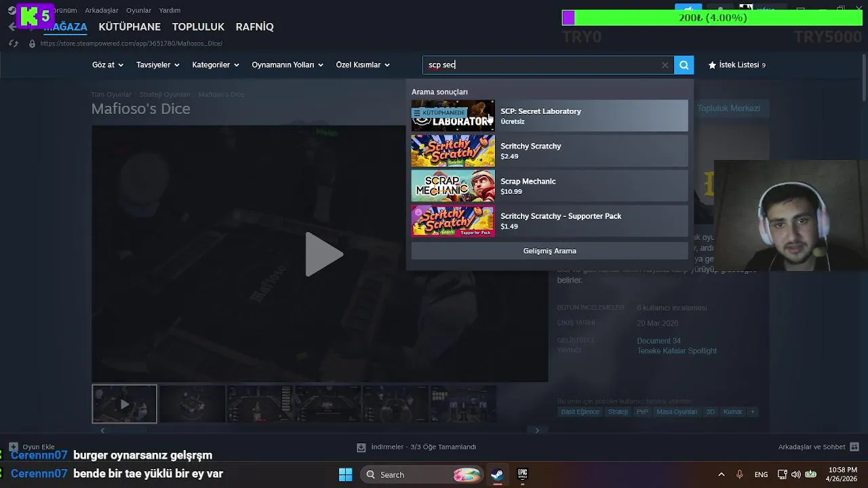Click Scrap Mechanic result thumbnail
868x488 pixels.
click(453, 186)
